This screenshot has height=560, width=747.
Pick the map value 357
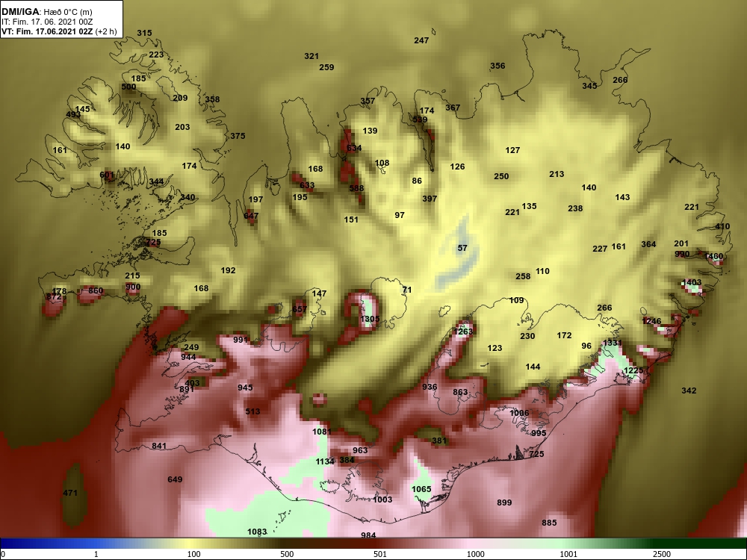pos(368,101)
